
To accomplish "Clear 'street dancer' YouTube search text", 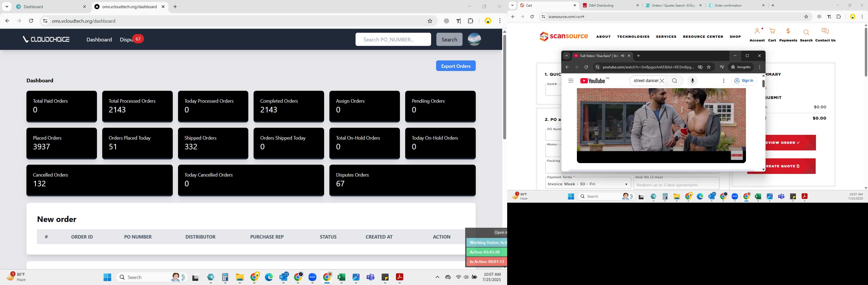I will 662,81.
